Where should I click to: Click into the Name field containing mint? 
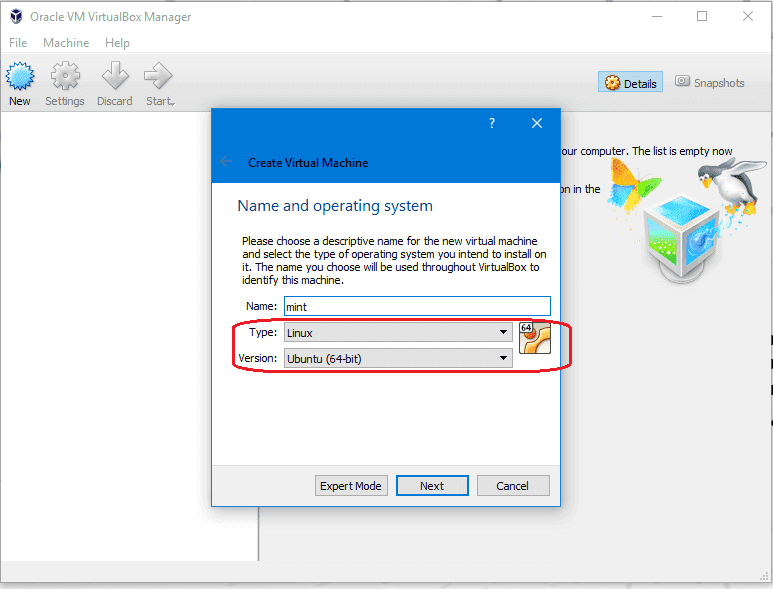[x=417, y=306]
